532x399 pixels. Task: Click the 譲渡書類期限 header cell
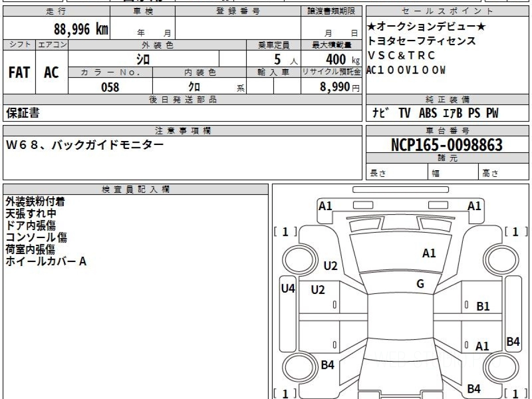click(x=332, y=12)
